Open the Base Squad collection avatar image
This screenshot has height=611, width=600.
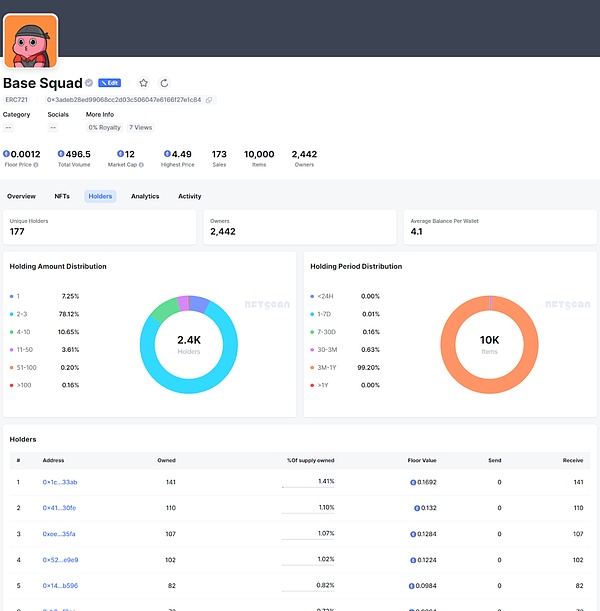(x=30, y=41)
